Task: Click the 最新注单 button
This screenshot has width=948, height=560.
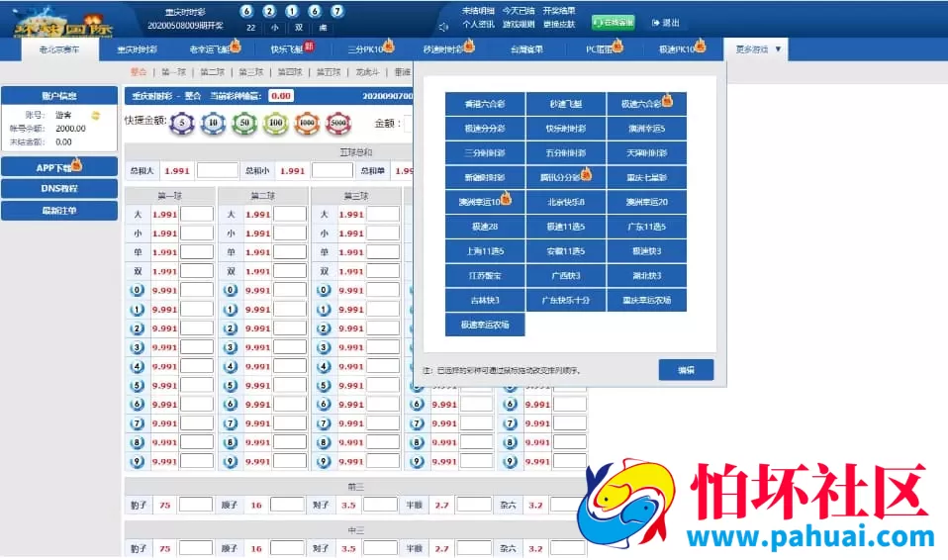Action: coord(59,211)
